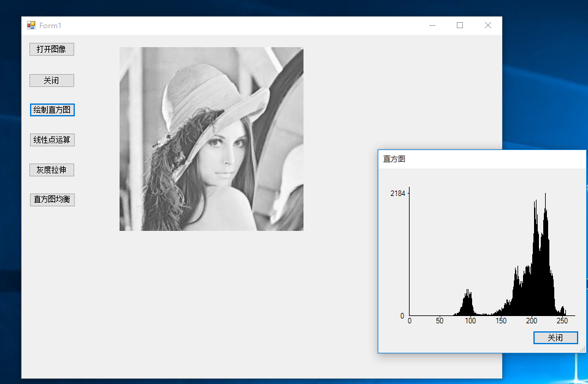The width and height of the screenshot is (588, 384).
Task: Click the 100 axis label on histogram
Action: click(470, 321)
